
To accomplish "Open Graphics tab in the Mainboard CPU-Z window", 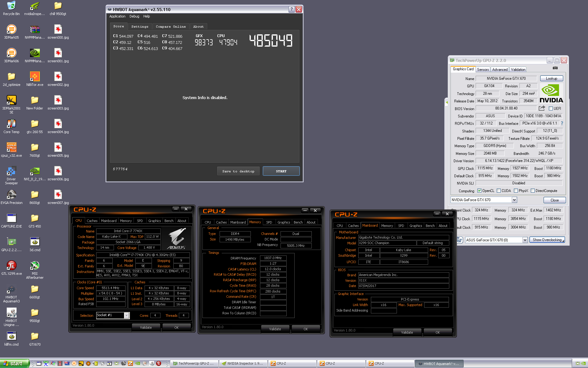I will (x=416, y=226).
